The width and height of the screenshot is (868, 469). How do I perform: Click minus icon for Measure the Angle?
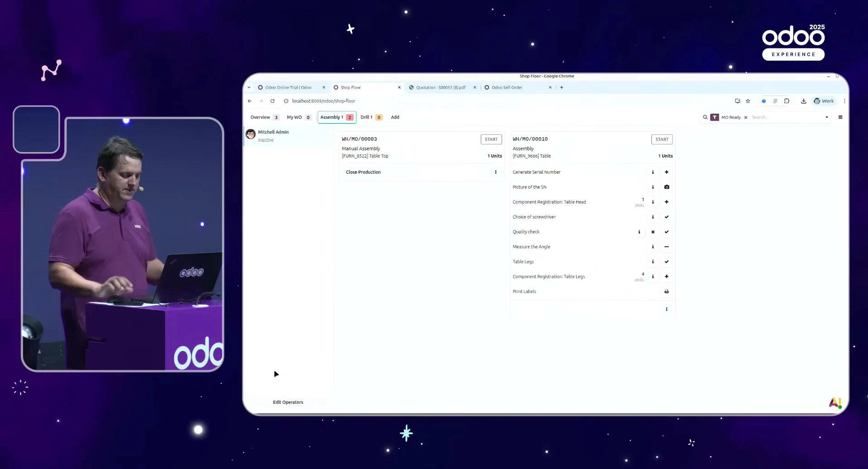(666, 247)
